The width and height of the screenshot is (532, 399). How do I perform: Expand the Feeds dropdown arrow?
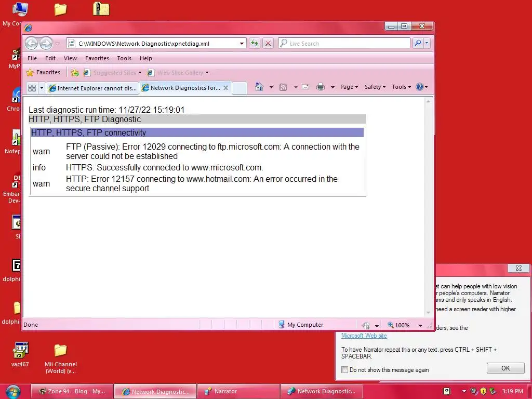[296, 87]
